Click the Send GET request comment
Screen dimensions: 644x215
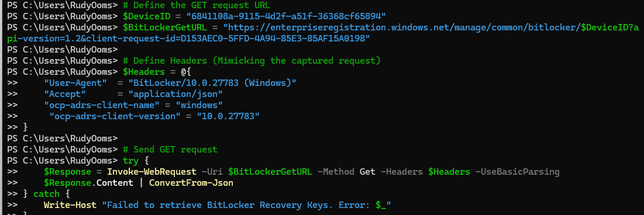(170, 149)
